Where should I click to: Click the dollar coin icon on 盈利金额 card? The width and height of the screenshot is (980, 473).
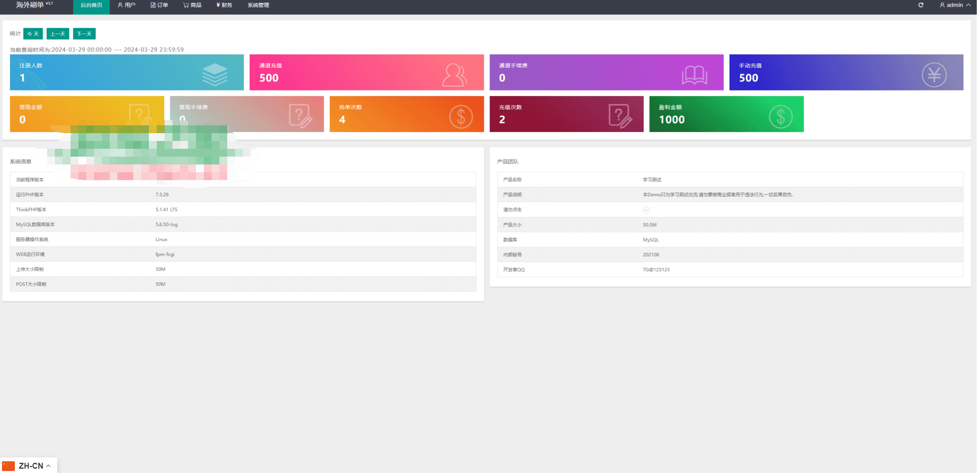(780, 116)
